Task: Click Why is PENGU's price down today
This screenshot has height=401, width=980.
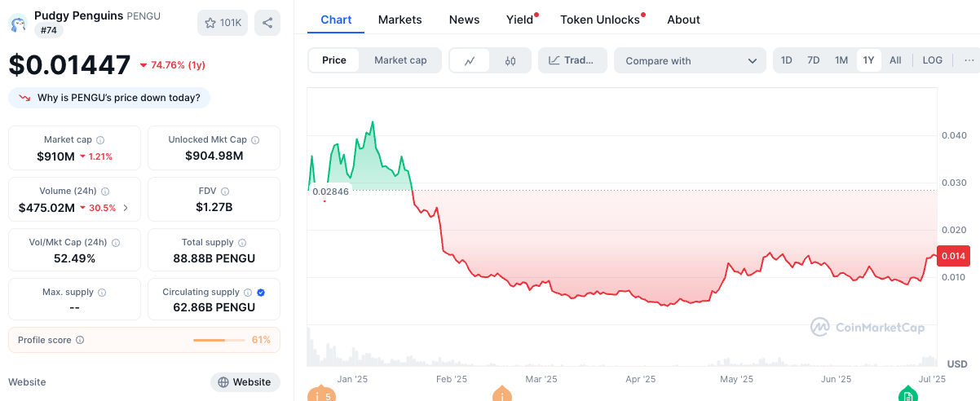Action: tap(109, 98)
